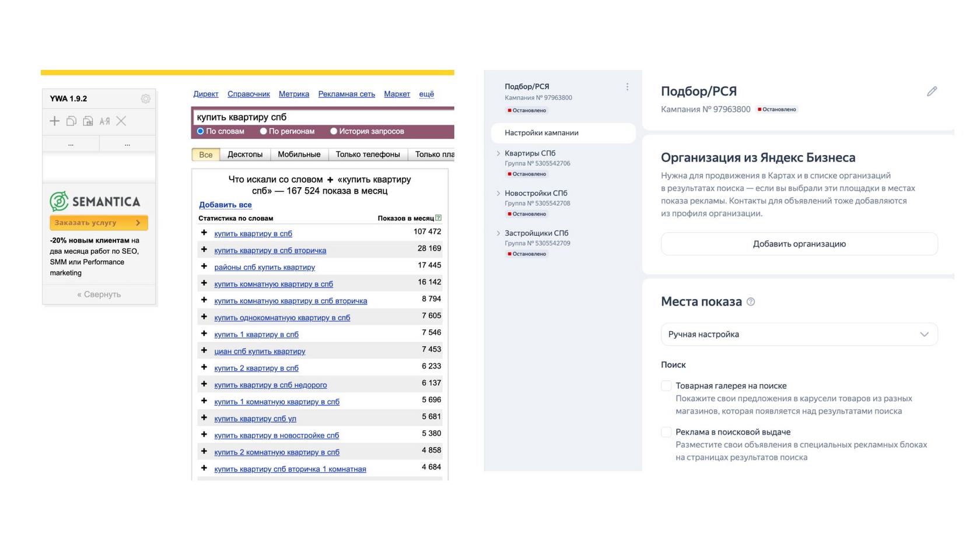The height and width of the screenshot is (551, 980).
Task: Add 'купить квартиру в спб вторичка' with plus
Action: [x=204, y=250]
